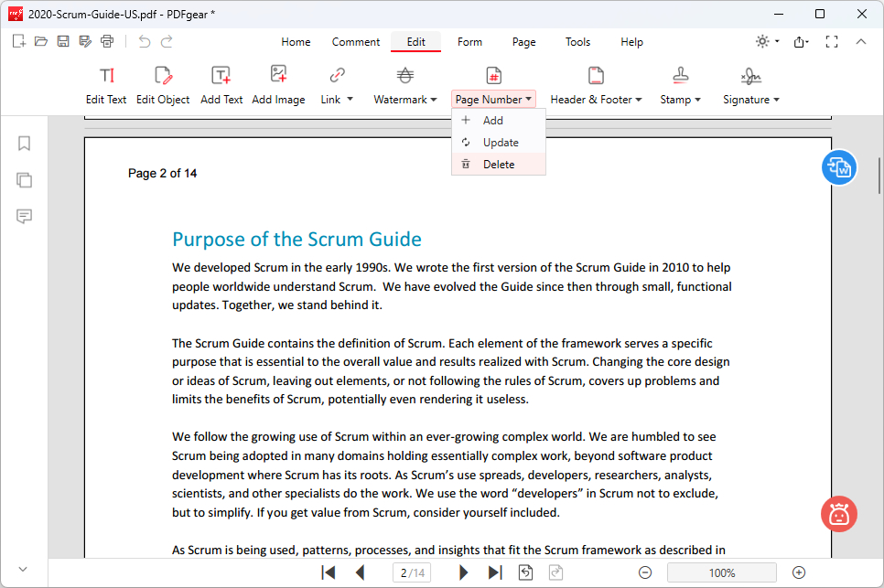The width and height of the screenshot is (884, 588).
Task: Jump to the last page
Action: point(495,572)
